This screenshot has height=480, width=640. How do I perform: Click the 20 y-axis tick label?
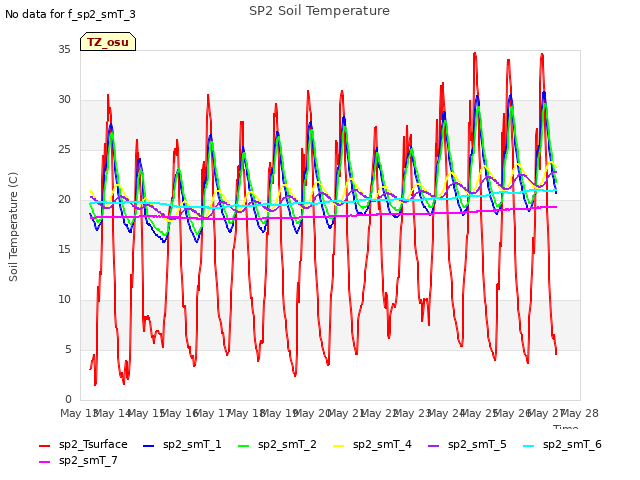pos(64,199)
